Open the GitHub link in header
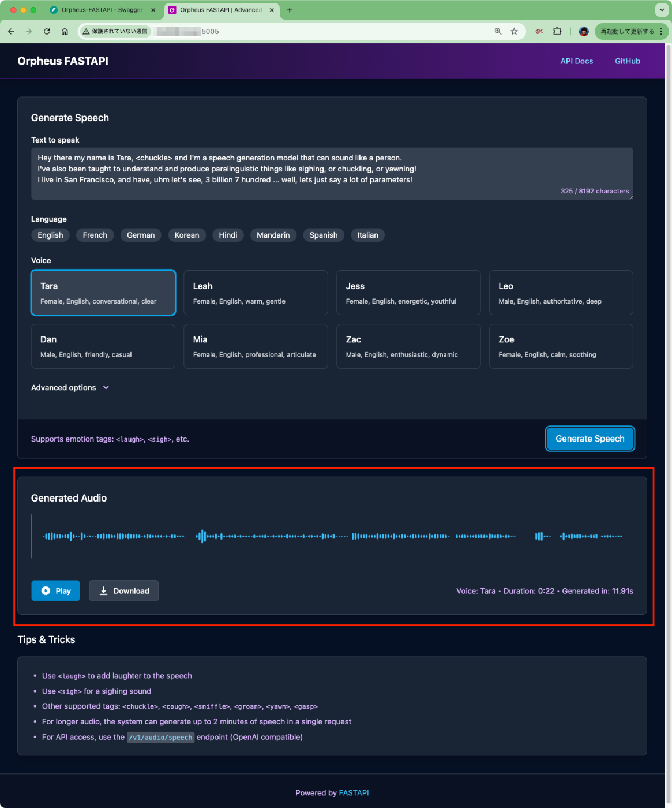 [628, 61]
